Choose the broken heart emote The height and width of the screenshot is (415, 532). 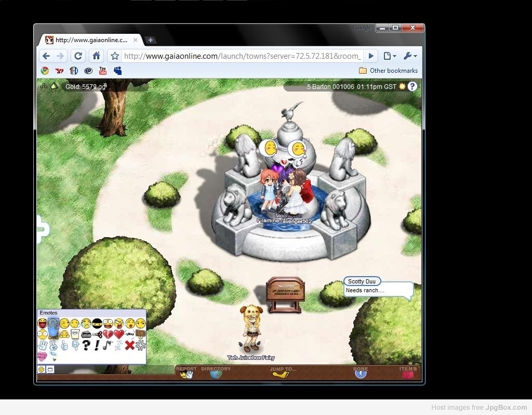tap(108, 334)
